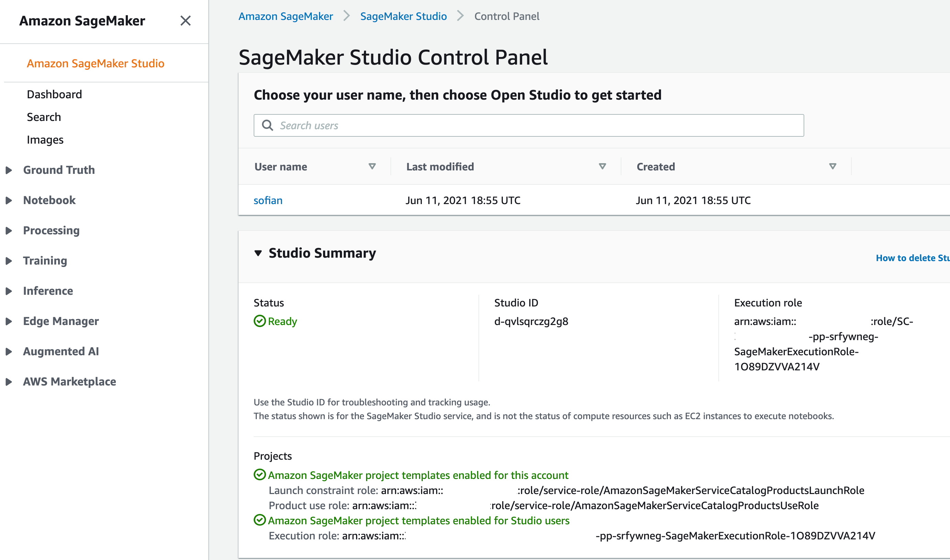Screen dimensions: 950x560
Task: Click the User name column header
Action: [x=281, y=167]
